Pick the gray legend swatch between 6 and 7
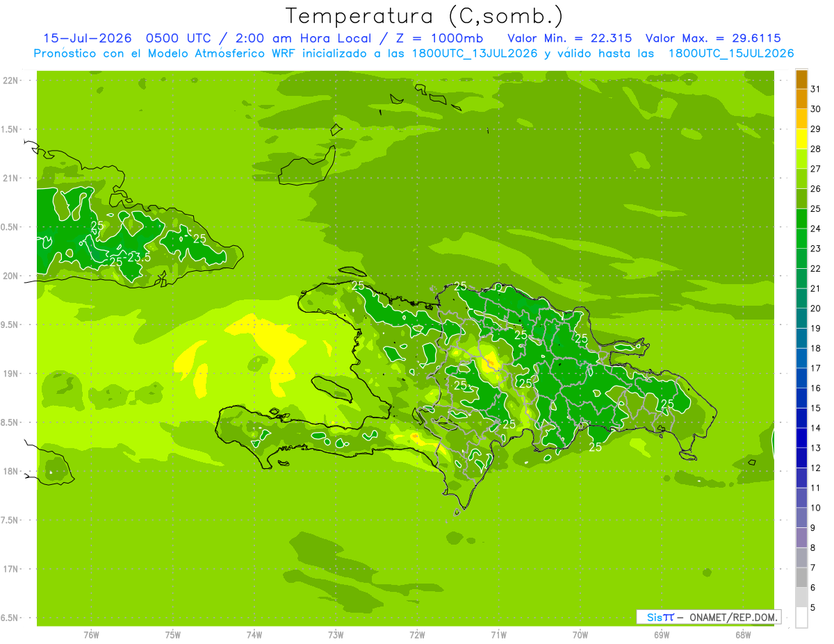 pyautogui.click(x=801, y=578)
